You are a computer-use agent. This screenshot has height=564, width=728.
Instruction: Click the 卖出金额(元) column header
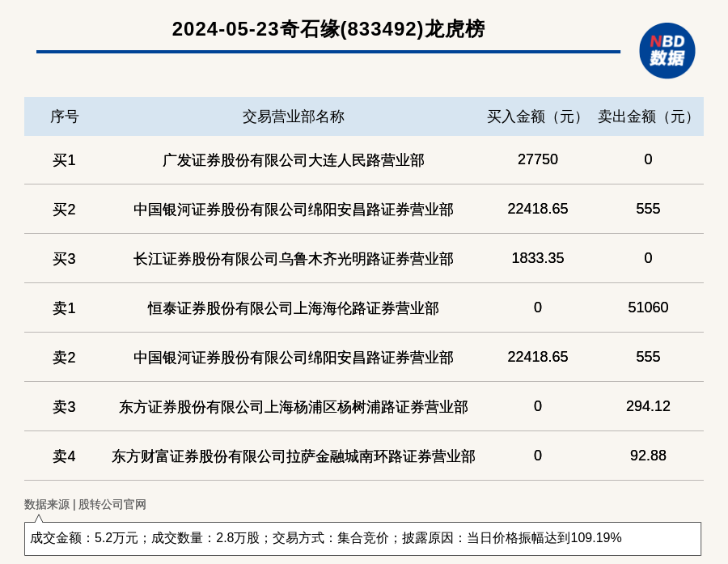pyautogui.click(x=645, y=117)
